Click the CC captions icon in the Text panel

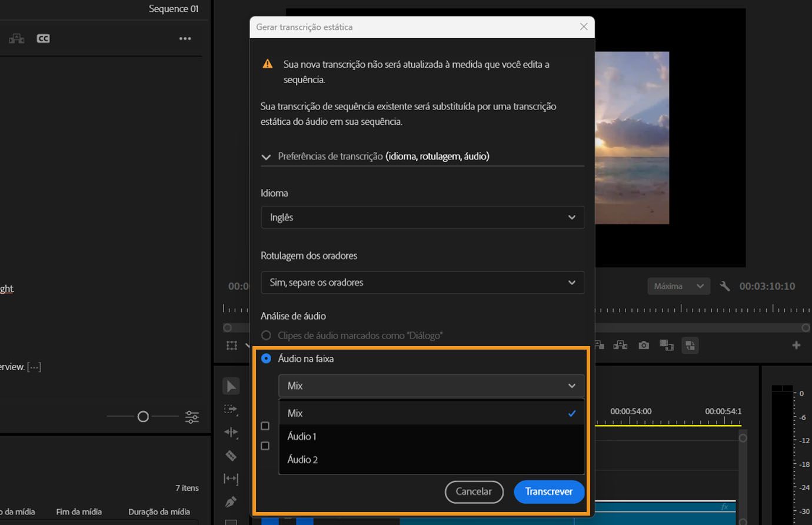pos(43,38)
